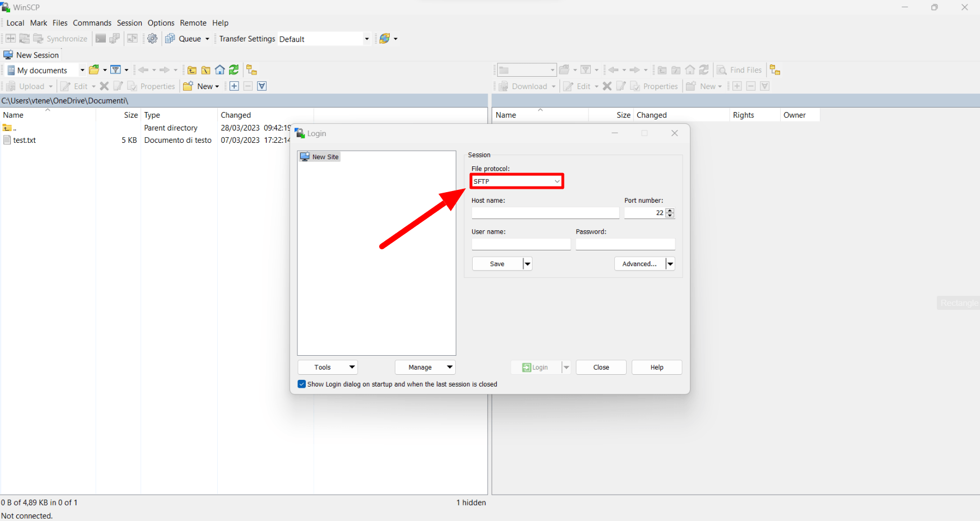Click the local unselect files minus icon
The image size is (980, 521).
point(248,86)
